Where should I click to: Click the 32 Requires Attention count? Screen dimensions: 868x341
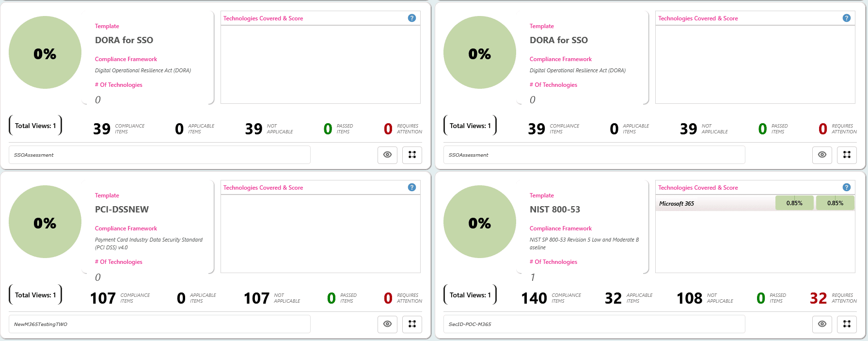click(x=818, y=298)
